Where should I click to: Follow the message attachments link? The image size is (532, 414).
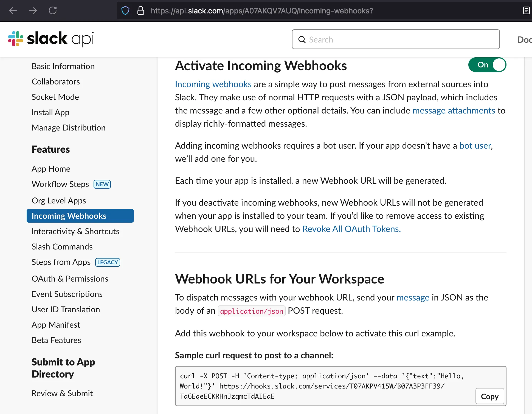[454, 110]
